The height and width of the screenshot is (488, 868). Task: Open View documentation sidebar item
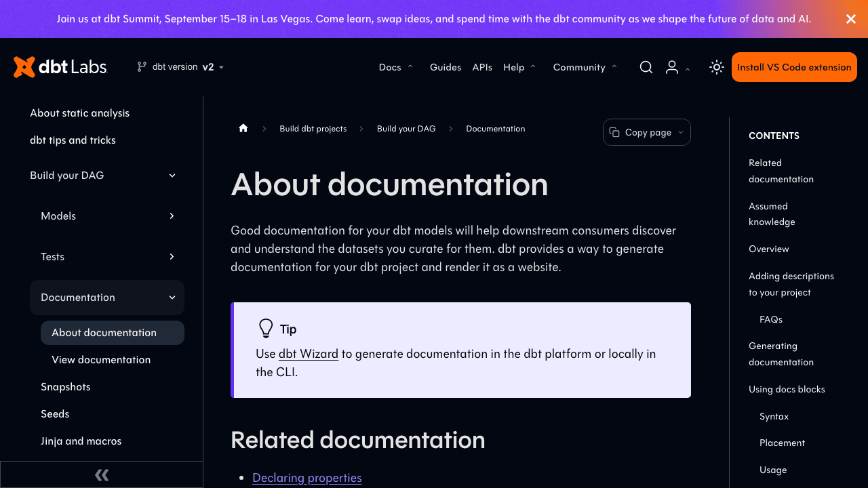101,360
